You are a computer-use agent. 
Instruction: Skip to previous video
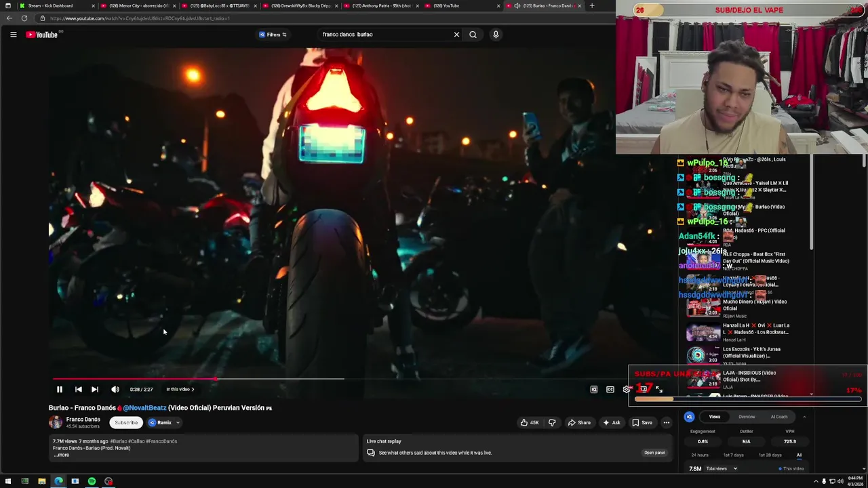(x=78, y=389)
